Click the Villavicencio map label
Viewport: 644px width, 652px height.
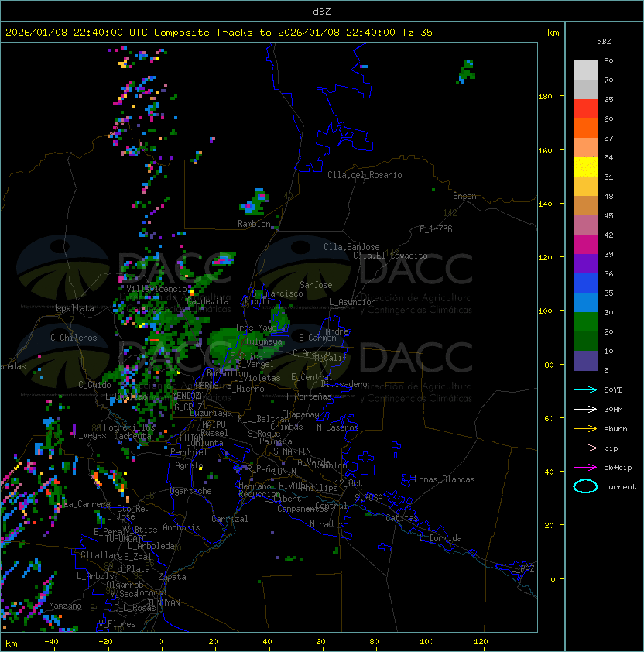point(156,289)
